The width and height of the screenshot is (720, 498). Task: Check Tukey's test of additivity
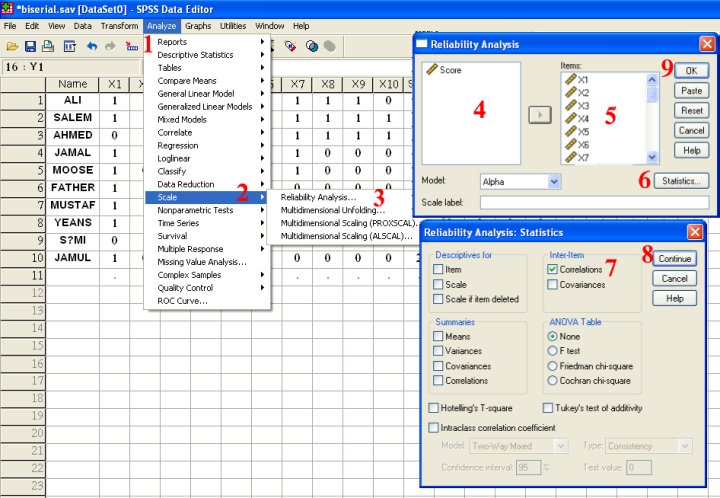tap(548, 408)
